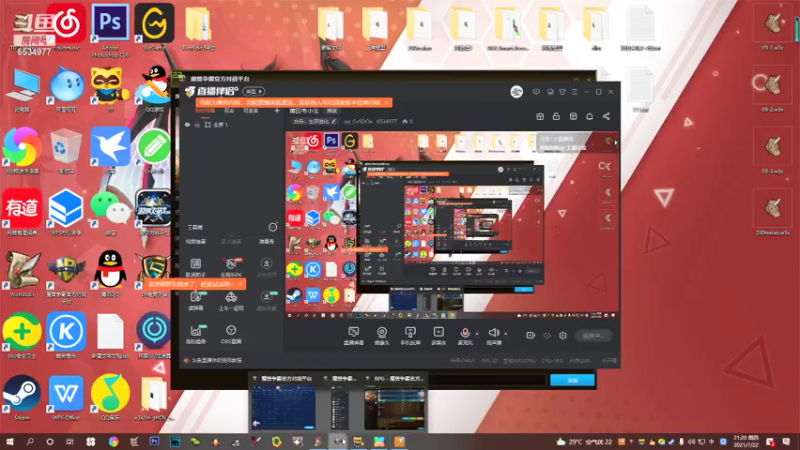The width and height of the screenshot is (800, 450).
Task: Open the 有道 dictionary desktop shortcut
Action: tap(22, 212)
